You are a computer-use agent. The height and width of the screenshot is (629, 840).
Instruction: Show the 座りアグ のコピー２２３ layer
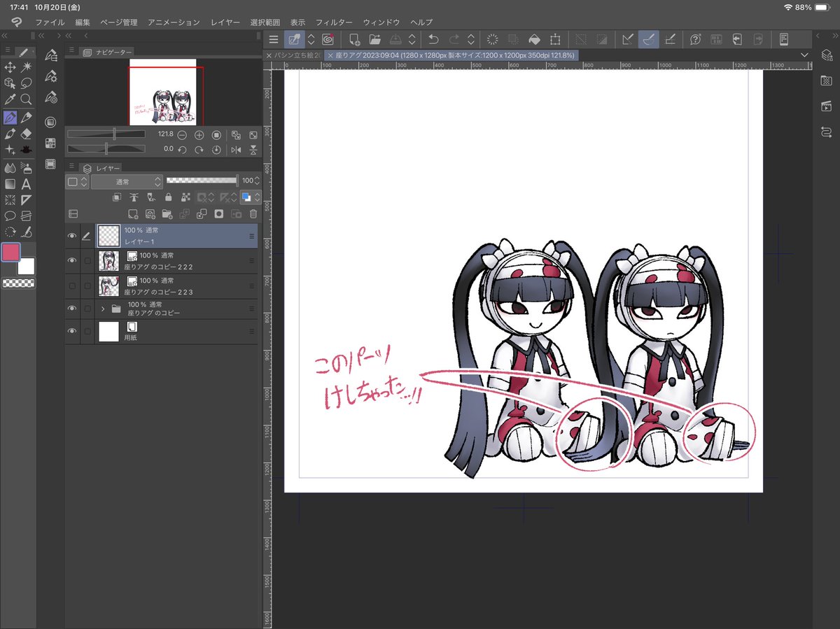[x=72, y=285]
